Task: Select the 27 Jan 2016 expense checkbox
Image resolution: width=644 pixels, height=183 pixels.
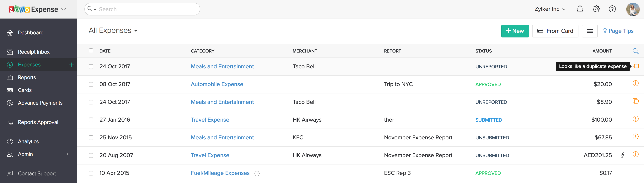Action: coord(91,120)
